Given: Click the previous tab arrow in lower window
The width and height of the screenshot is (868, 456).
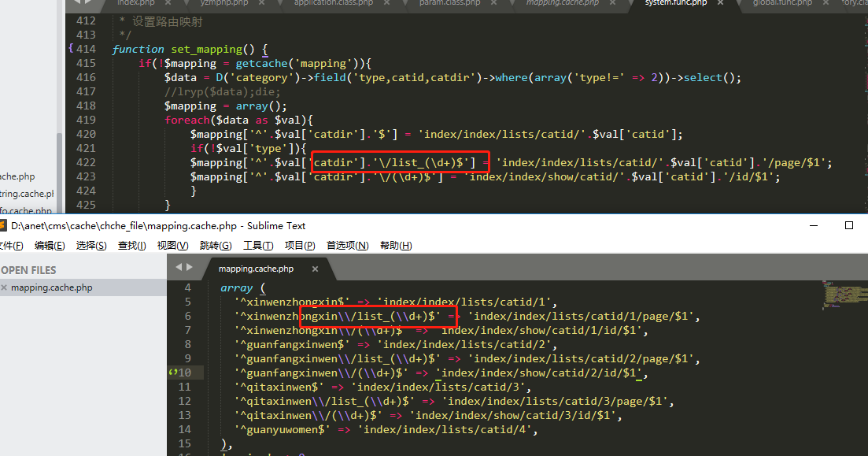Looking at the screenshot, I should [179, 268].
